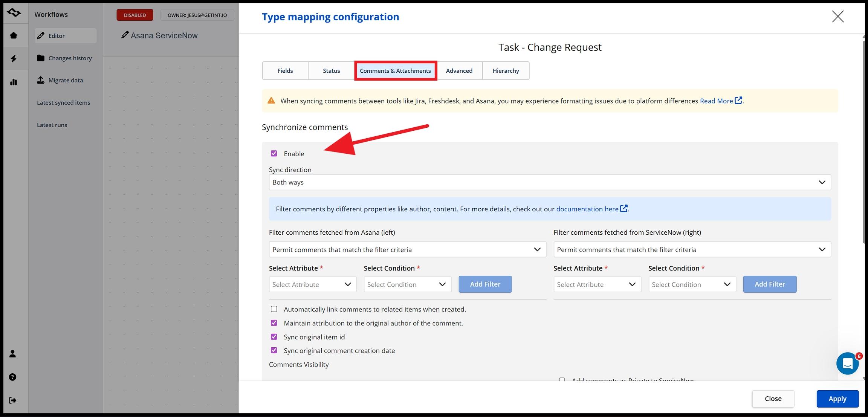
Task: Open the lightning bolt workflows icon
Action: pos(14,58)
